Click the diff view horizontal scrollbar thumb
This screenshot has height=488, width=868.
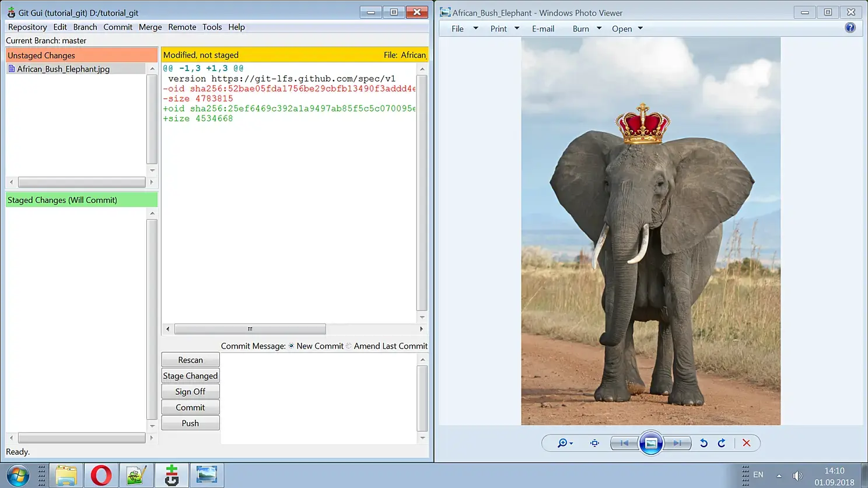click(250, 329)
